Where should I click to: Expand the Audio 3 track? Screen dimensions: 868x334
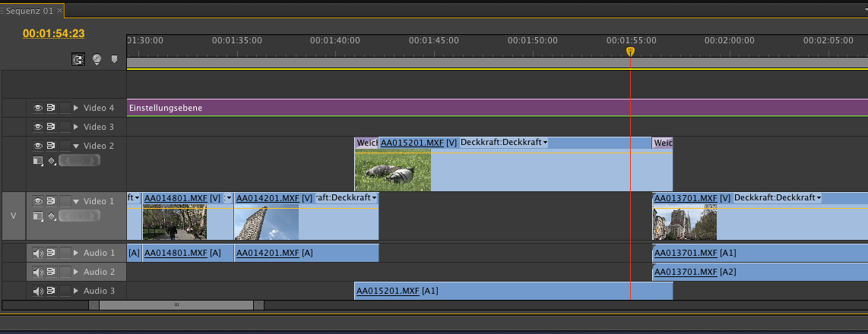(x=76, y=291)
